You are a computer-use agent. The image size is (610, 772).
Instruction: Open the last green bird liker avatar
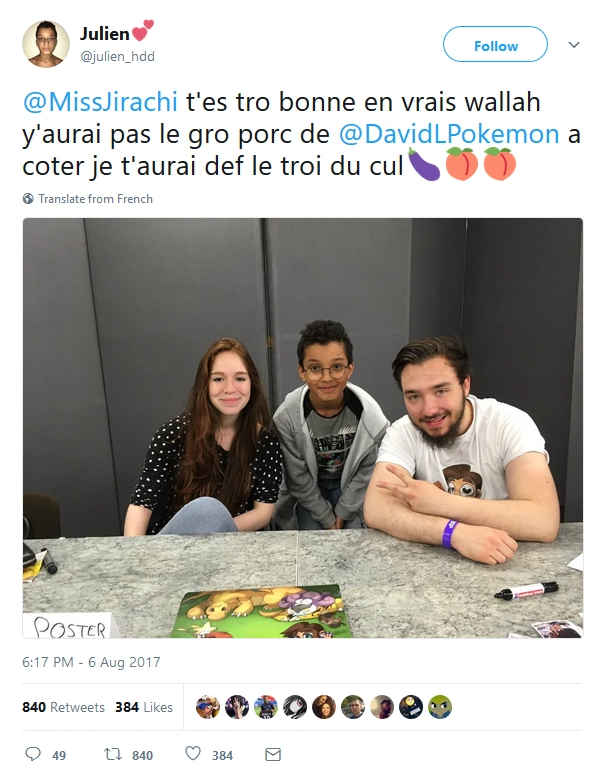pyautogui.click(x=440, y=707)
